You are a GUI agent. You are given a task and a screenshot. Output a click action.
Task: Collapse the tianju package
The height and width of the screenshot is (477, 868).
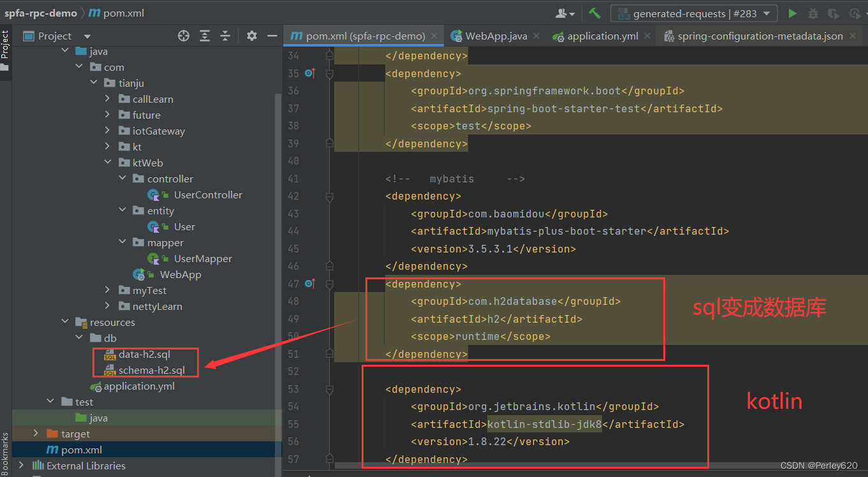(x=93, y=83)
